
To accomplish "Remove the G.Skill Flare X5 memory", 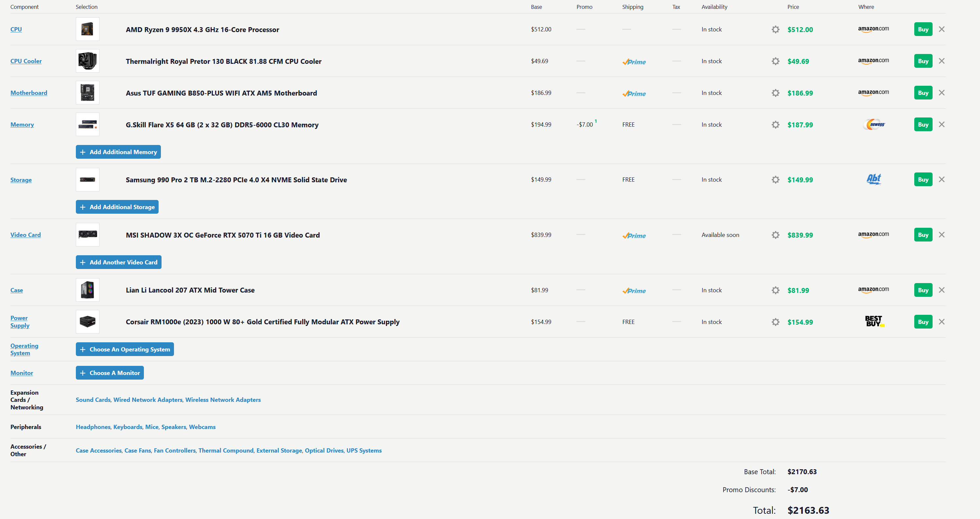I will tap(941, 125).
